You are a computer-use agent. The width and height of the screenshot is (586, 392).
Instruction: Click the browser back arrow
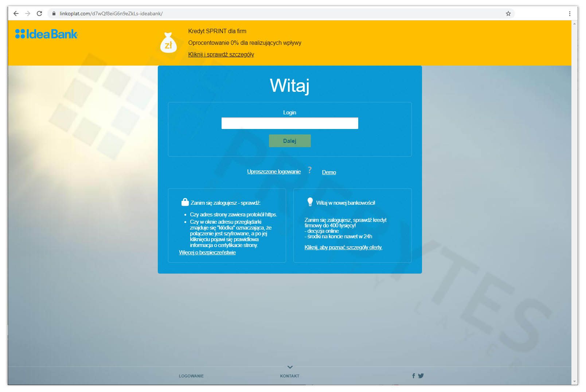(16, 13)
